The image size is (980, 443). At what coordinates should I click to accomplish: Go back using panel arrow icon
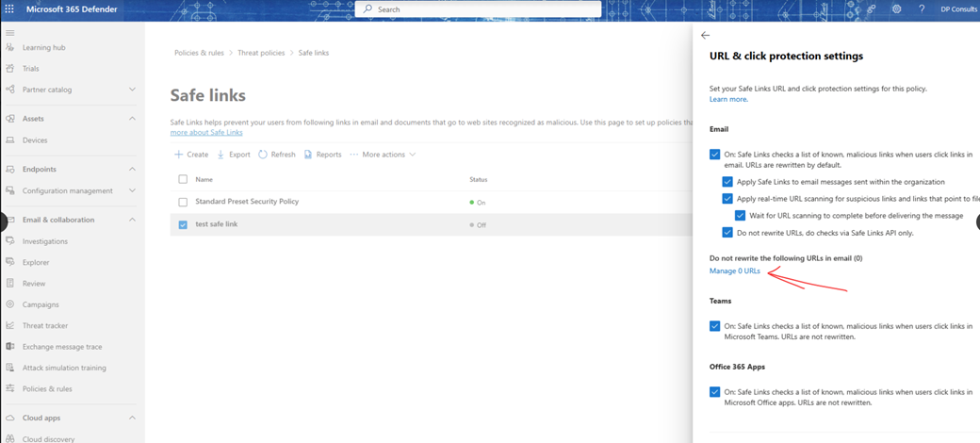(706, 36)
